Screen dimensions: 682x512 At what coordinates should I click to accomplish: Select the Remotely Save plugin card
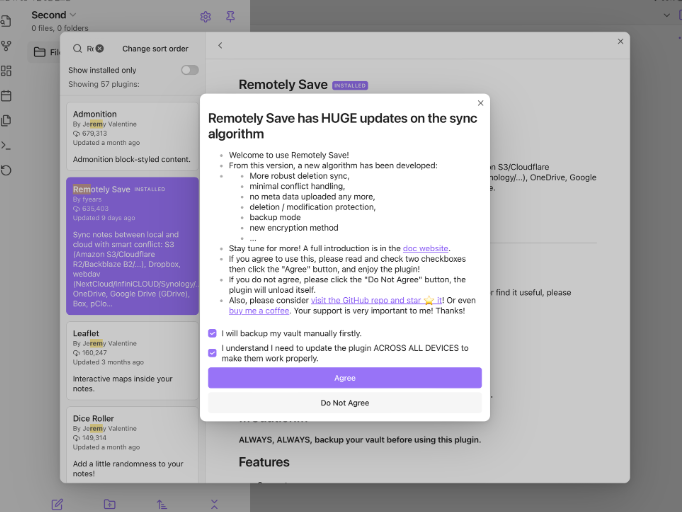click(132, 246)
